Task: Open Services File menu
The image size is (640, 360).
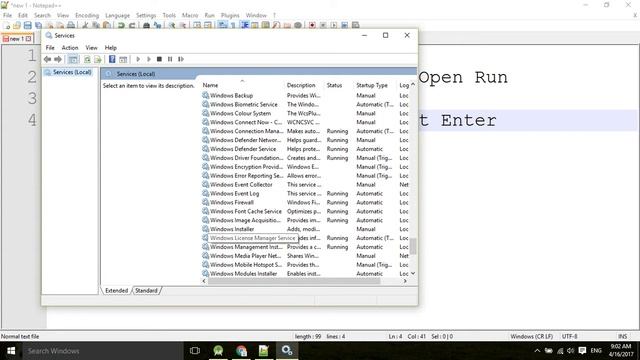Action: pos(50,48)
